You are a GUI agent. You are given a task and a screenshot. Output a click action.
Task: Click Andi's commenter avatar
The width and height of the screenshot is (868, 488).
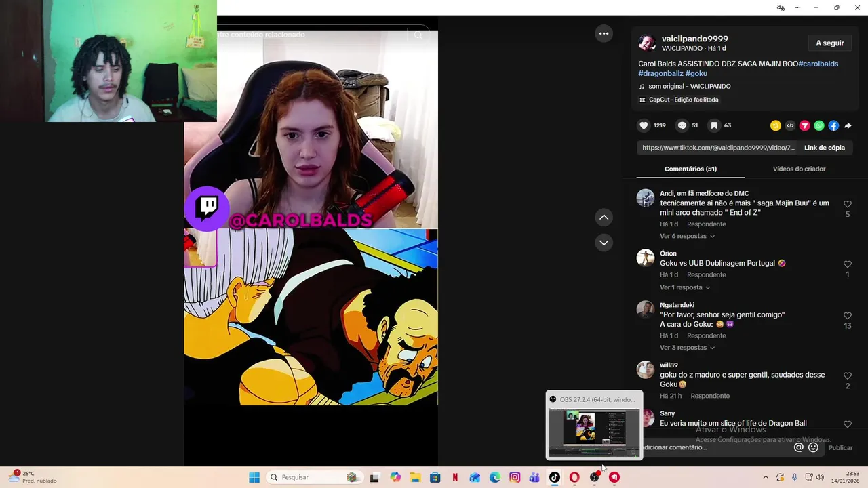tap(646, 198)
